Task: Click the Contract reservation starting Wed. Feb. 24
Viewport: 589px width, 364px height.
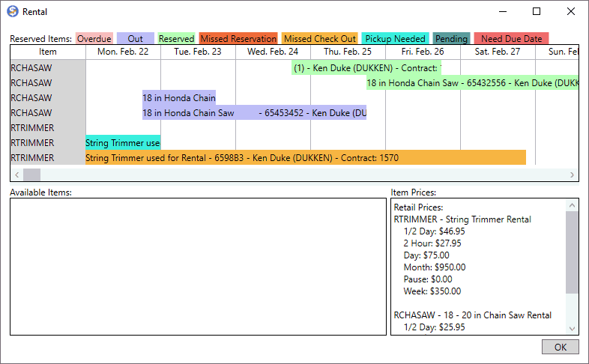Action: (366, 67)
